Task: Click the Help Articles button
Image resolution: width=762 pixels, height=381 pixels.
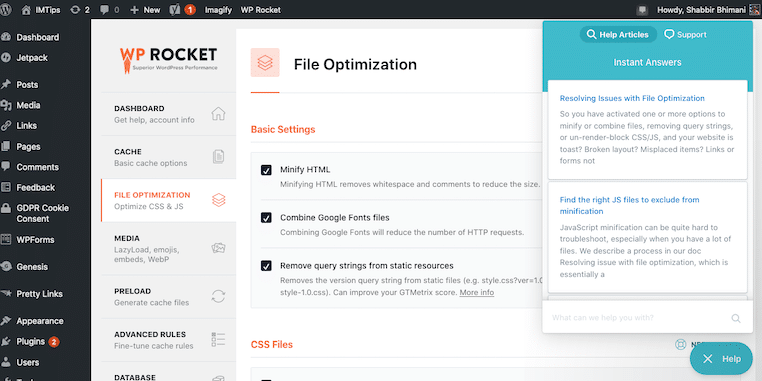Action: click(x=618, y=35)
